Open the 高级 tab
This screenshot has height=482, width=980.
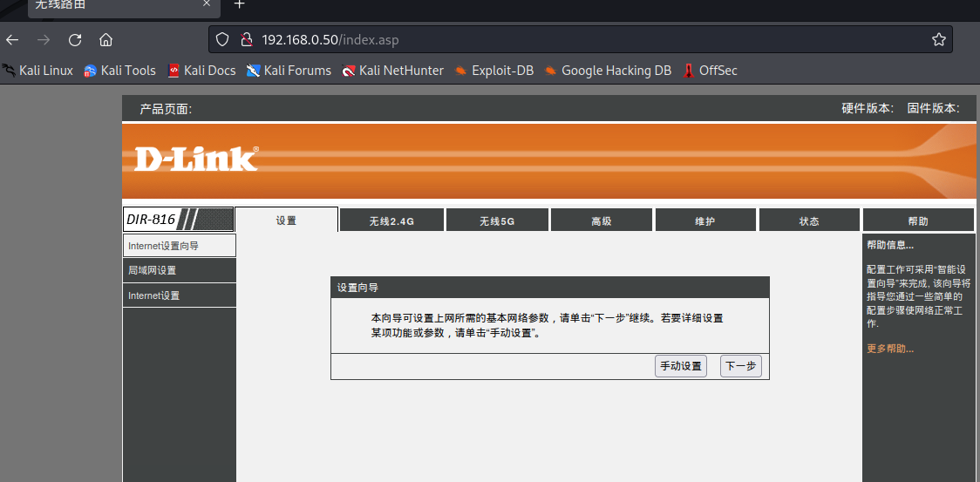click(x=602, y=221)
